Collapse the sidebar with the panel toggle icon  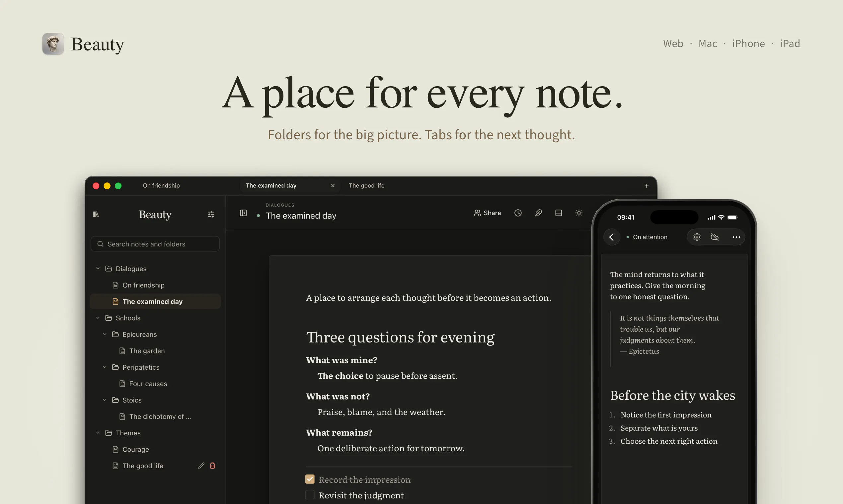tap(243, 213)
